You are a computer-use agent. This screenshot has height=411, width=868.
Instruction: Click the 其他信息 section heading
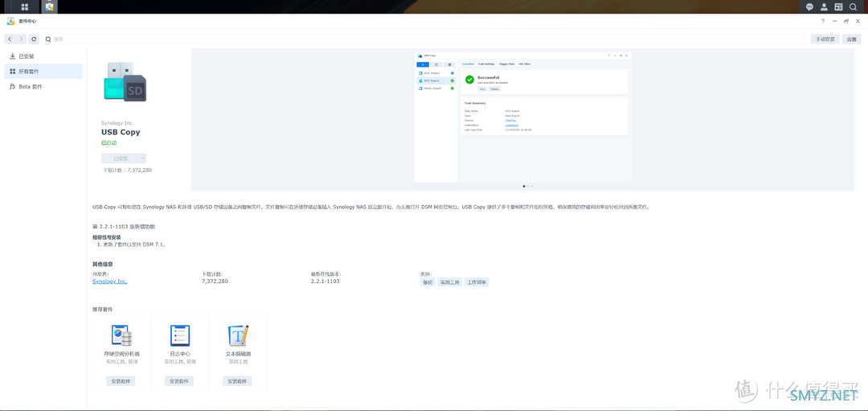click(x=103, y=264)
